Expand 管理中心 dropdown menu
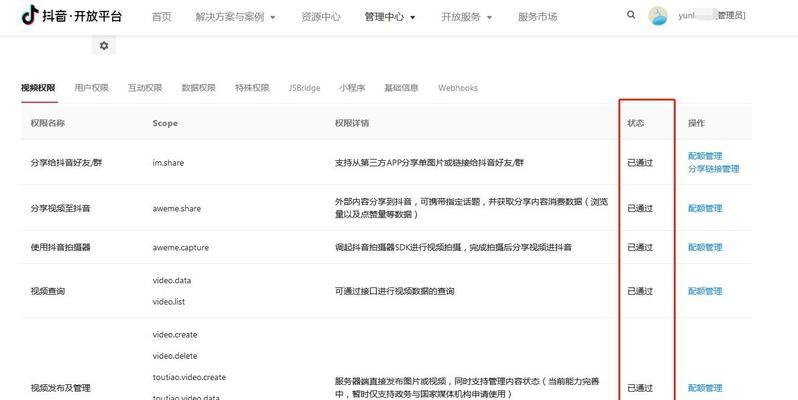798x400 pixels. [390, 17]
